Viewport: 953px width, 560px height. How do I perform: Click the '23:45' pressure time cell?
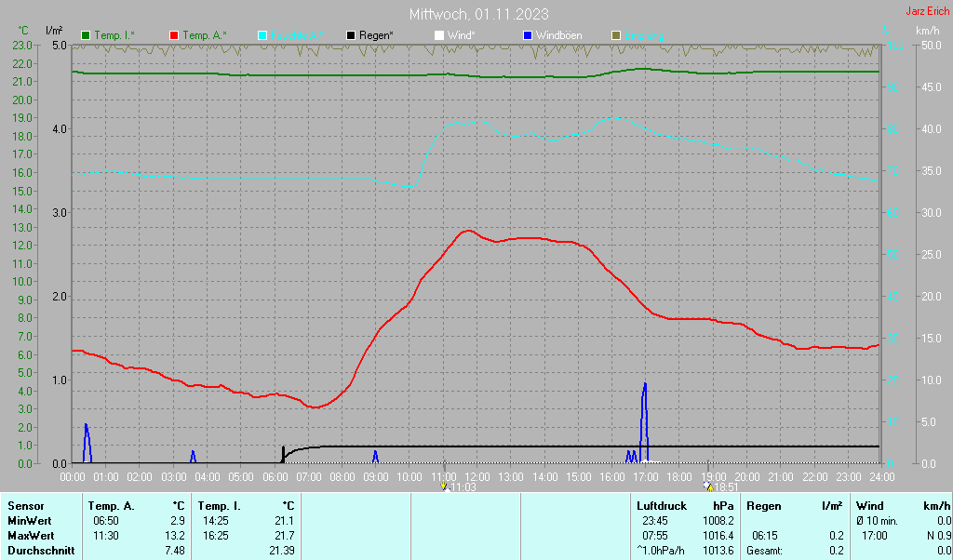pos(655,521)
